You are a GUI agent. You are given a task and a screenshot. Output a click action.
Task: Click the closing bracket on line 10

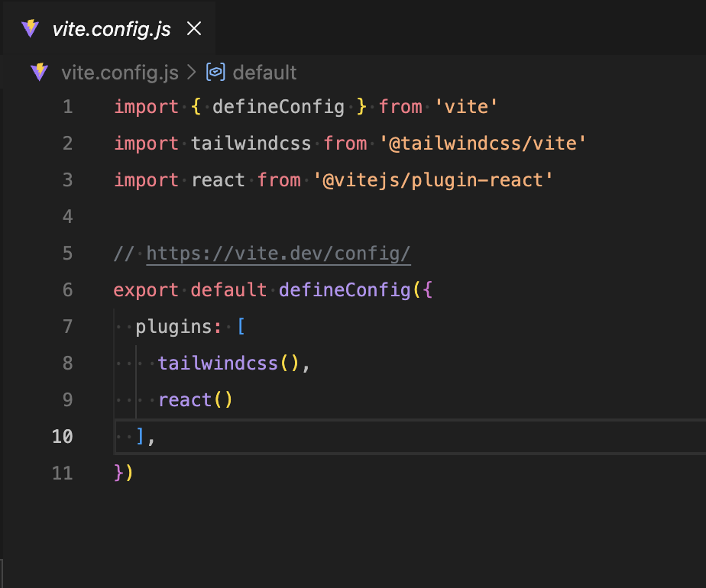tap(140, 436)
